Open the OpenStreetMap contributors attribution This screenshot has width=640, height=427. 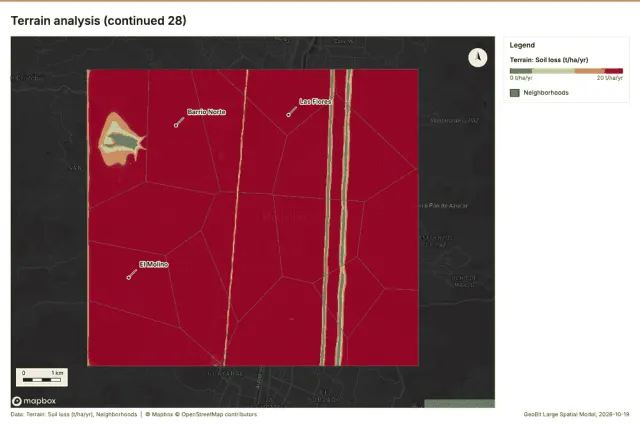pyautogui.click(x=219, y=414)
